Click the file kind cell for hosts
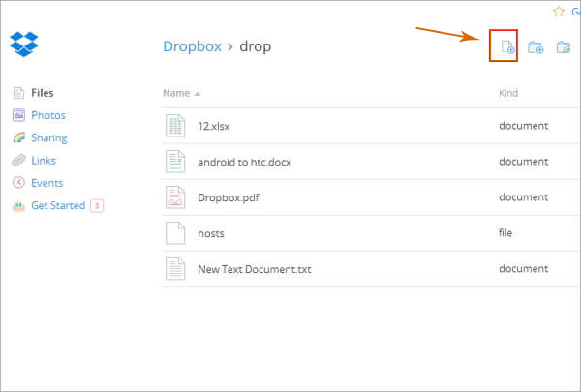 coord(505,232)
